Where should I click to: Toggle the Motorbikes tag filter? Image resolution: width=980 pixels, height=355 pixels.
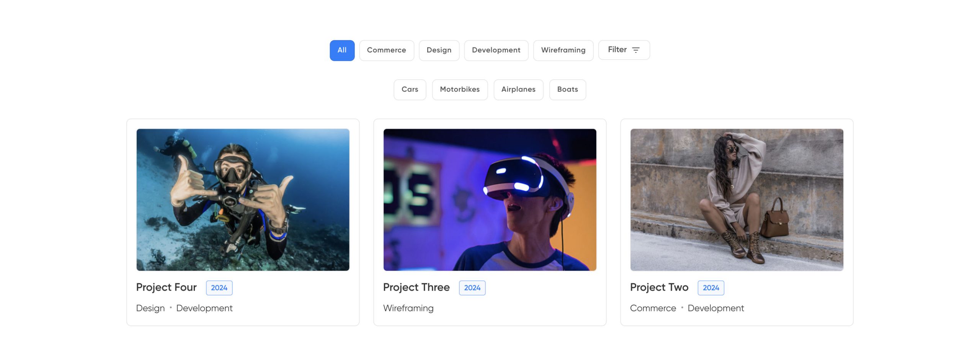click(x=459, y=90)
